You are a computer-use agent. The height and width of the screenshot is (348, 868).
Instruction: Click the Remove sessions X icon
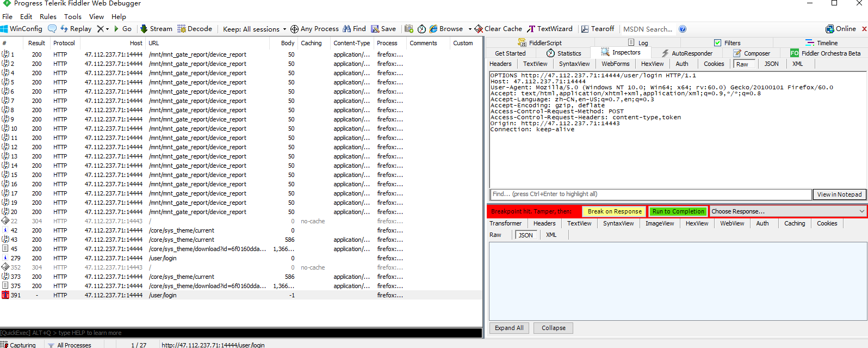coord(100,29)
